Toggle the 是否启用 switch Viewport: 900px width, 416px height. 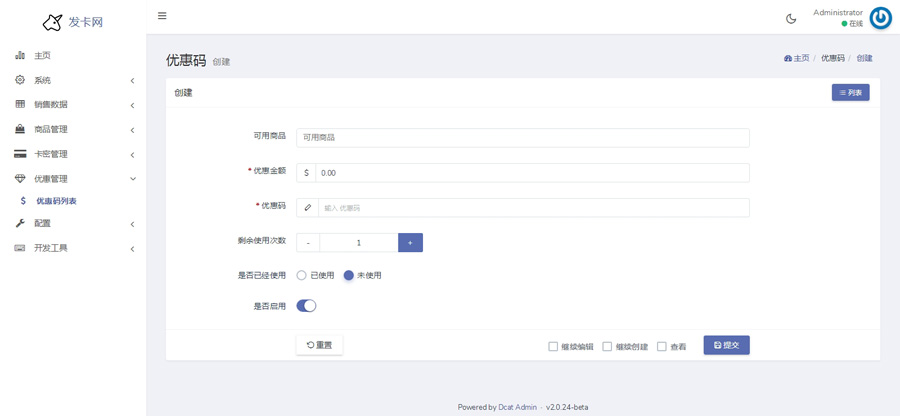[x=306, y=306]
